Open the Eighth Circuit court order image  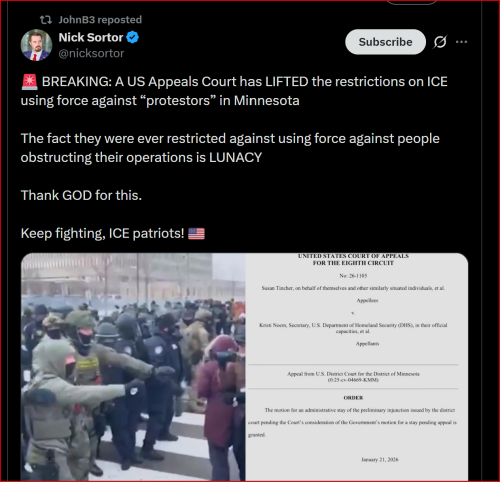tap(357, 367)
